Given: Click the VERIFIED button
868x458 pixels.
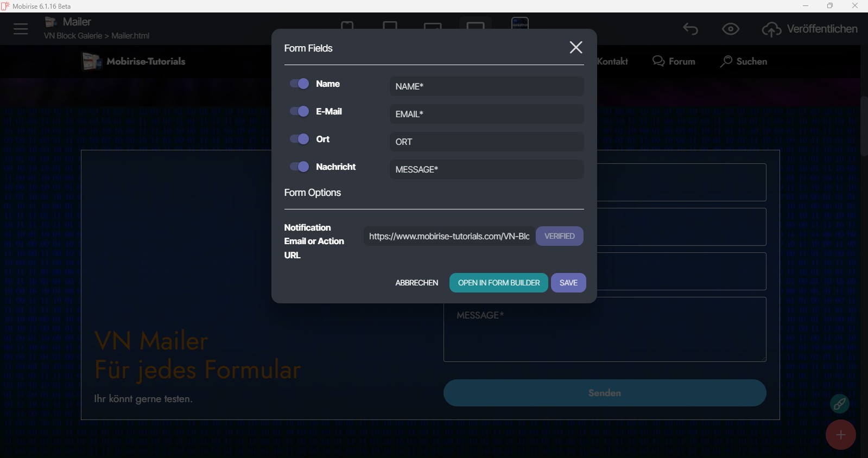Looking at the screenshot, I should (x=560, y=236).
